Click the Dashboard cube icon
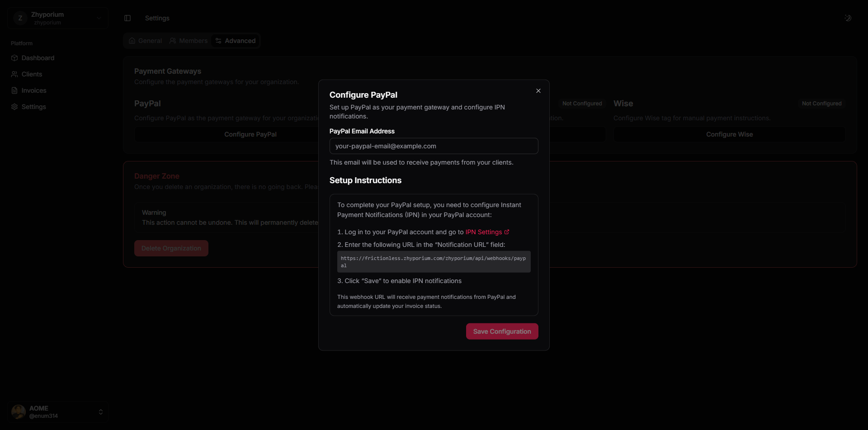Image resolution: width=868 pixels, height=430 pixels. 14,58
